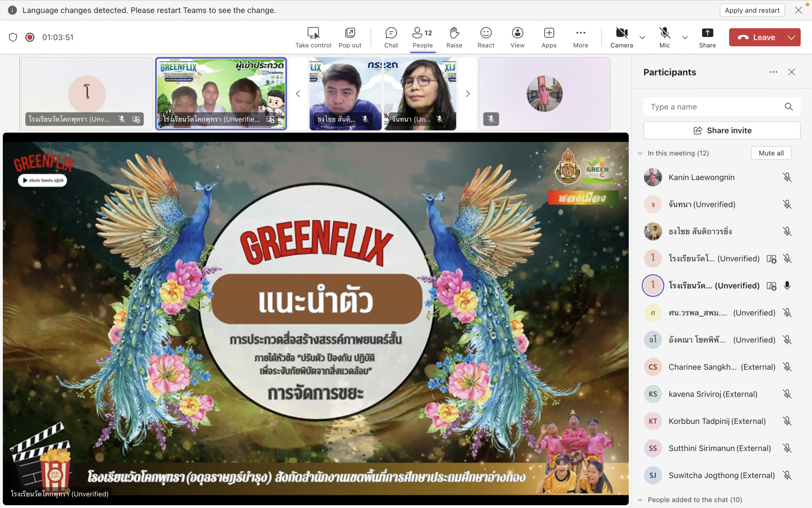The image size is (812, 508).
Task: Close the Participants panel
Action: pyautogui.click(x=791, y=72)
